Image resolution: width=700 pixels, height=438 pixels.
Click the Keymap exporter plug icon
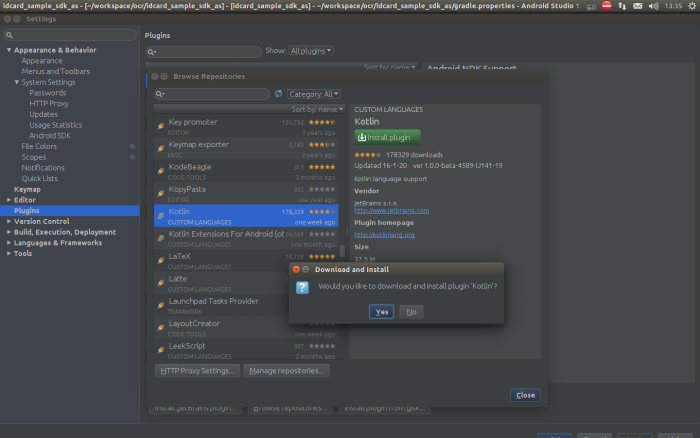[161, 148]
